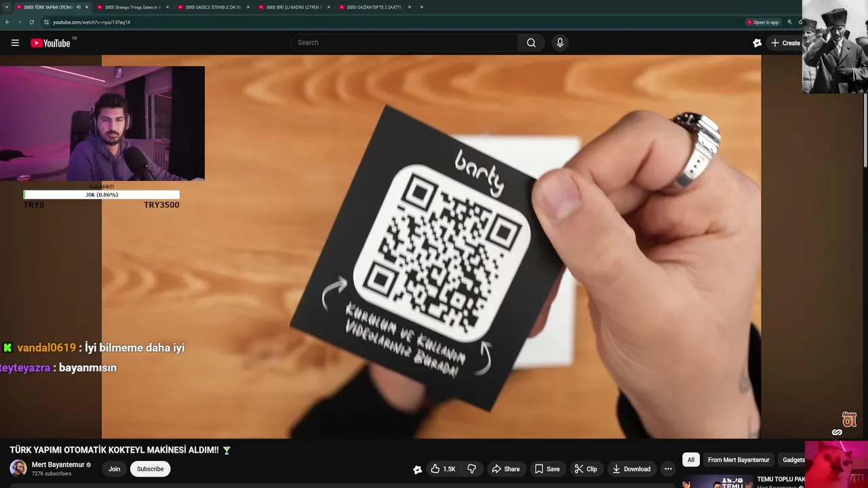
Task: Click the search magnifier button
Action: pyautogui.click(x=531, y=43)
